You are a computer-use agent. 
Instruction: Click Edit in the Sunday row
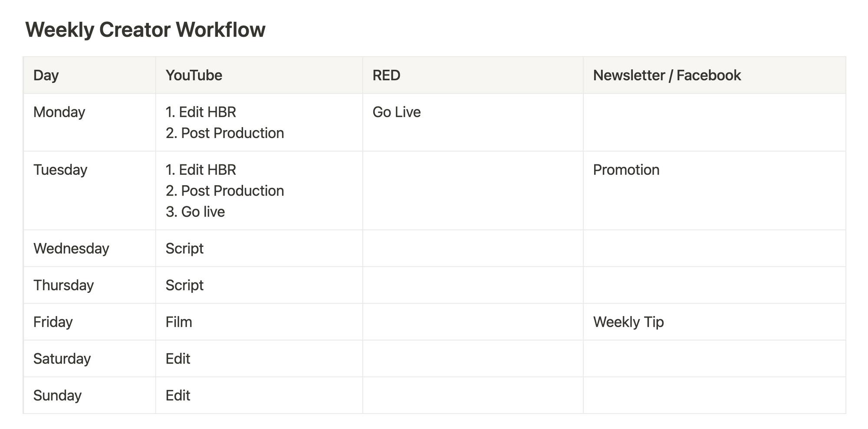pyautogui.click(x=178, y=396)
